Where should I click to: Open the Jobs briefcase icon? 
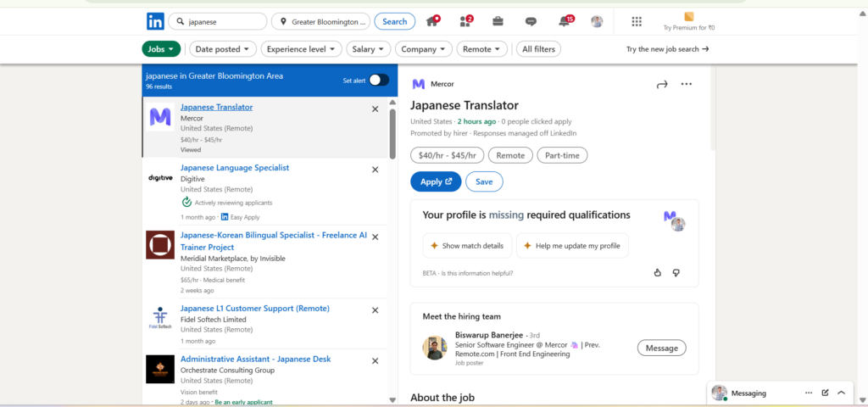click(x=498, y=21)
